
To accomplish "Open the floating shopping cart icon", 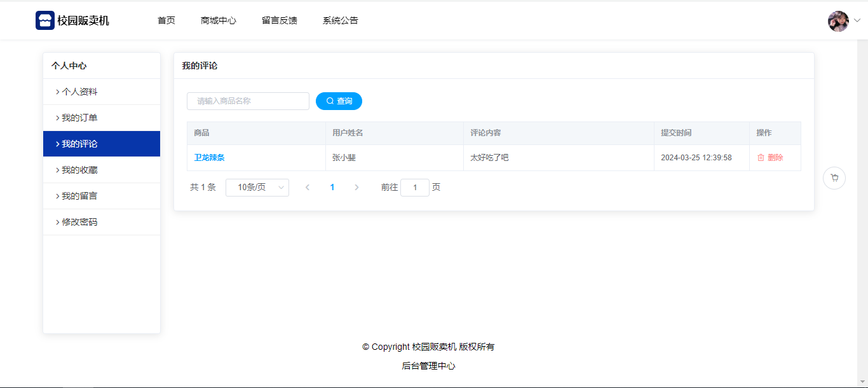I will (x=834, y=178).
